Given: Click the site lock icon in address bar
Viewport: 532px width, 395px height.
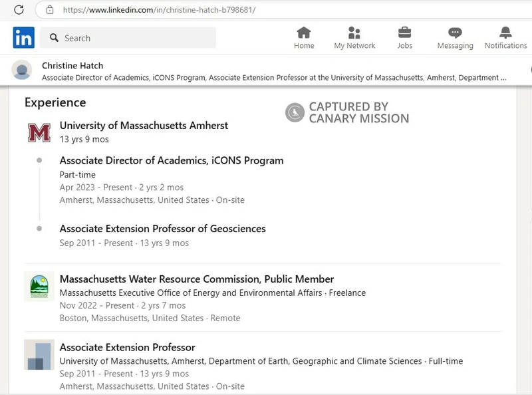Looking at the screenshot, I should tap(50, 9).
